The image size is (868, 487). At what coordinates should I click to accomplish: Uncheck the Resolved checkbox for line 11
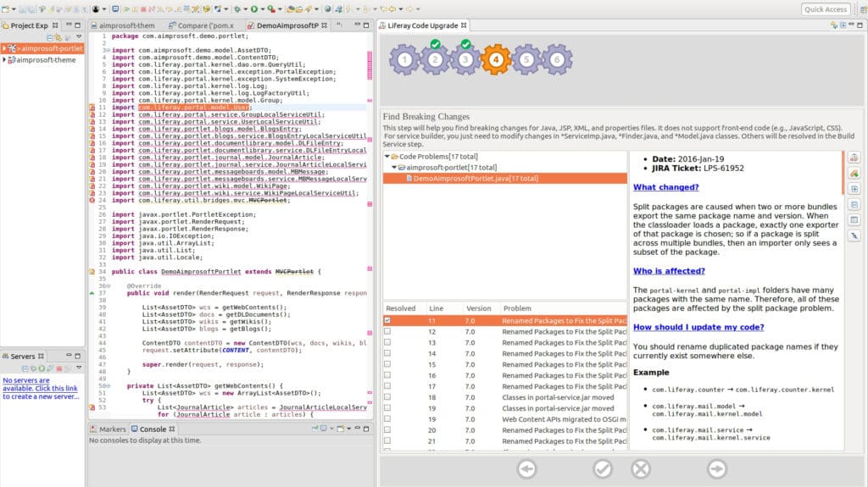(x=387, y=320)
